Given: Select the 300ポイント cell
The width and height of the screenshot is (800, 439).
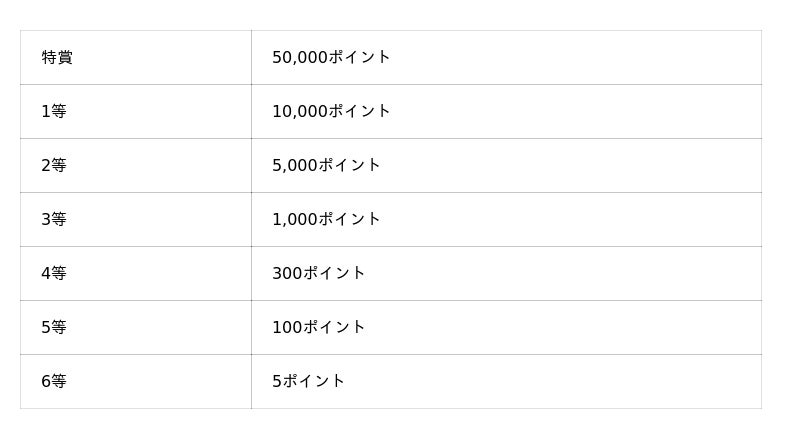Looking at the screenshot, I should [x=319, y=274].
